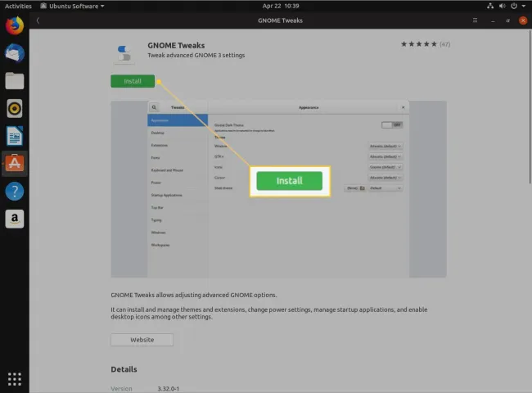
Task: Click the version value '3.32.0-1'
Action: click(169, 389)
